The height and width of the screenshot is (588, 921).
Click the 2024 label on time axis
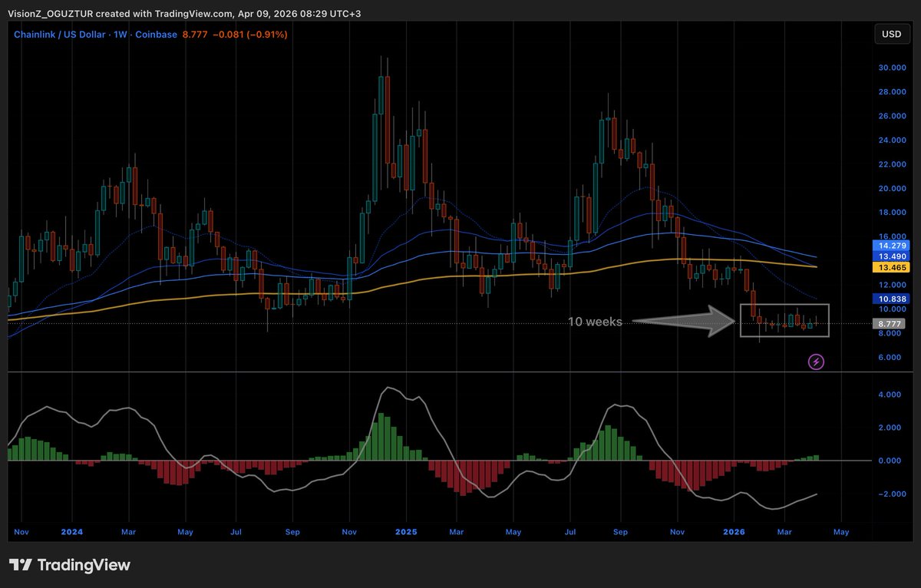(x=72, y=531)
